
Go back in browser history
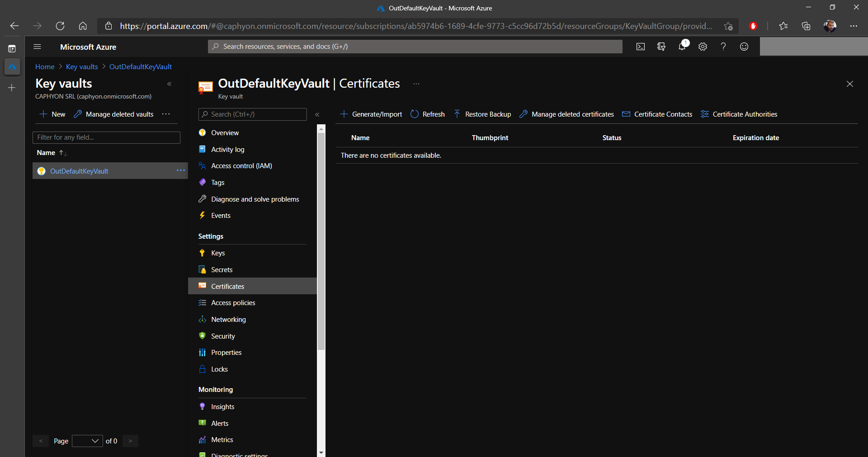click(x=14, y=26)
